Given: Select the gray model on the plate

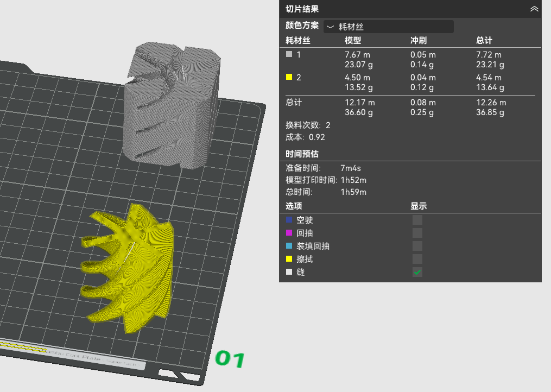Looking at the screenshot, I should [x=172, y=105].
